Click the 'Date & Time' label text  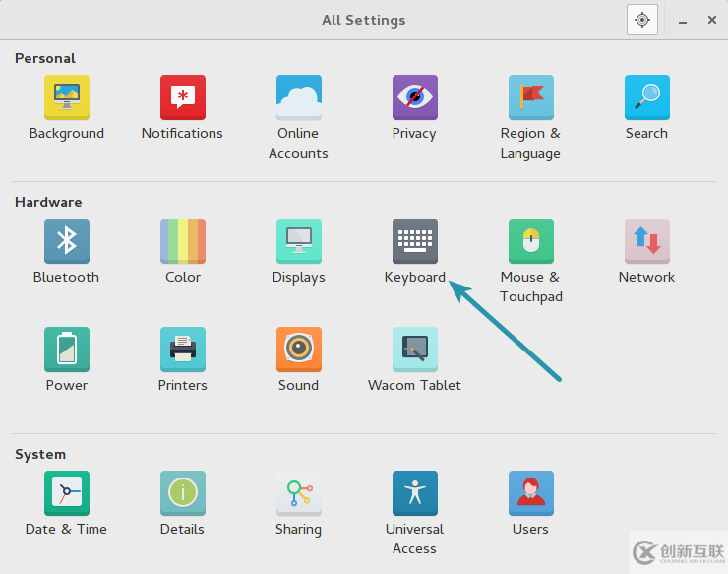click(66, 529)
